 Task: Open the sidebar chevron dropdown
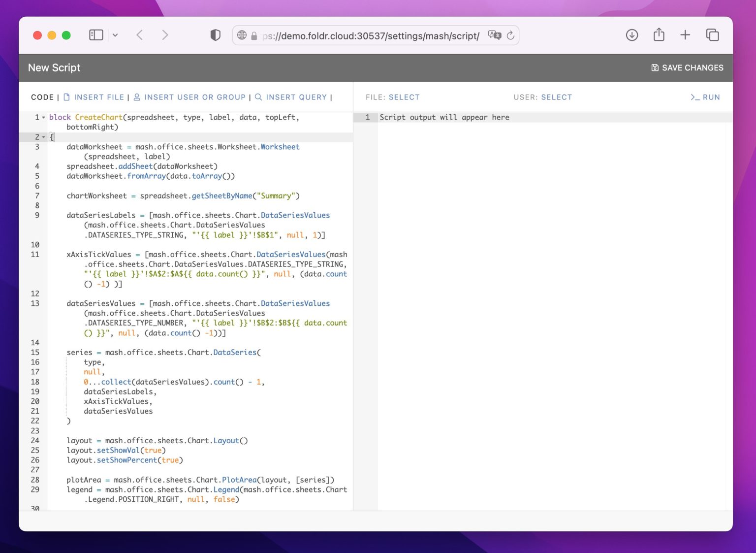(115, 35)
